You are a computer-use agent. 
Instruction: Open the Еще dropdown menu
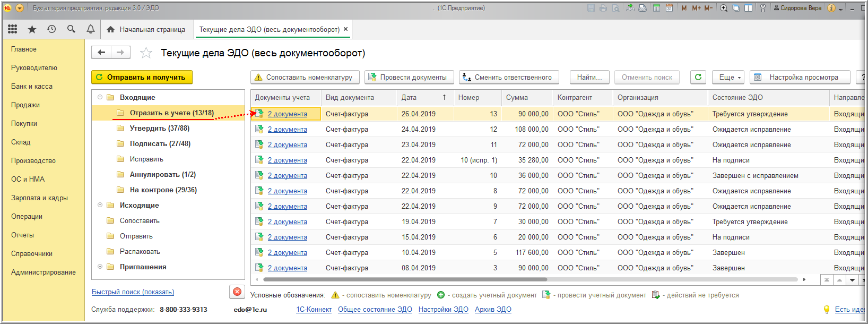pyautogui.click(x=730, y=77)
